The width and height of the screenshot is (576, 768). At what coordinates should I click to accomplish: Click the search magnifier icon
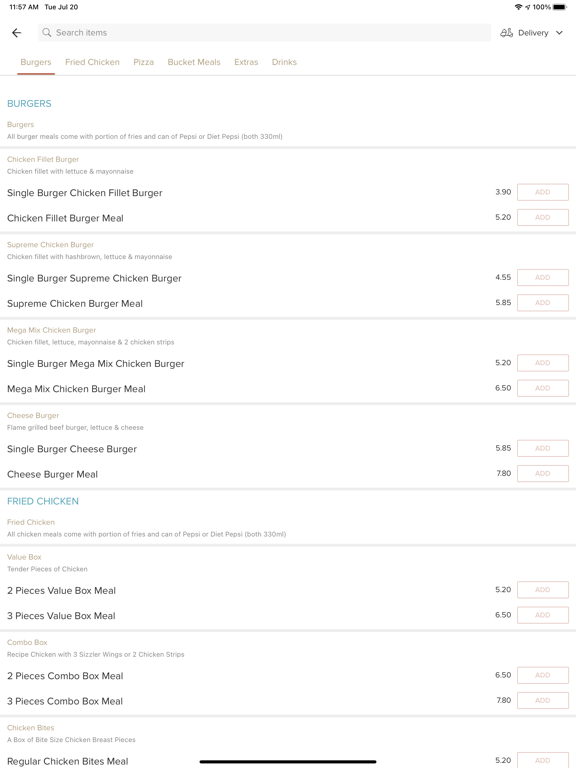[x=47, y=32]
